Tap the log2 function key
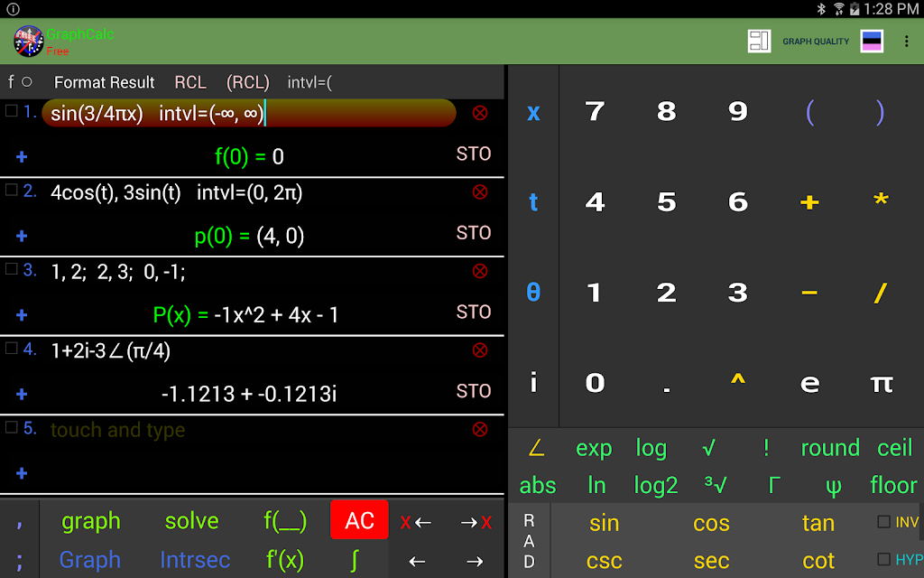 point(656,486)
